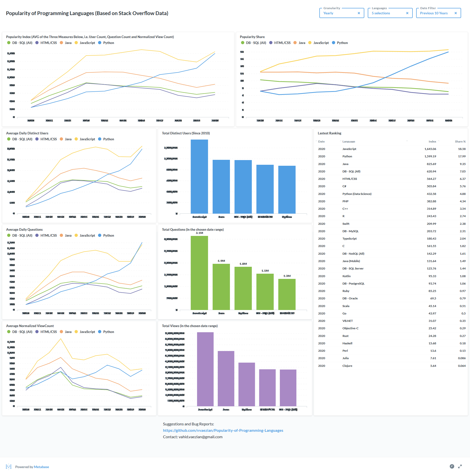Viewport: 470px width, 476px height.
Task: Click purple HTML/CSS dot in Average Daily Distinct Users legend
Action: click(37, 139)
